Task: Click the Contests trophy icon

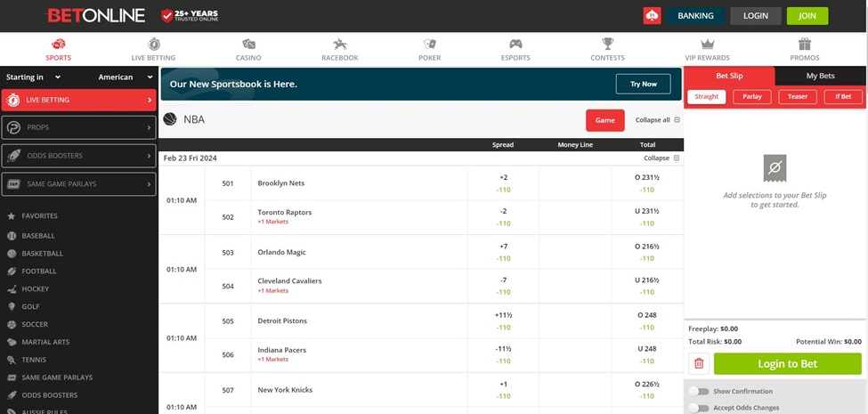Action: (x=607, y=44)
